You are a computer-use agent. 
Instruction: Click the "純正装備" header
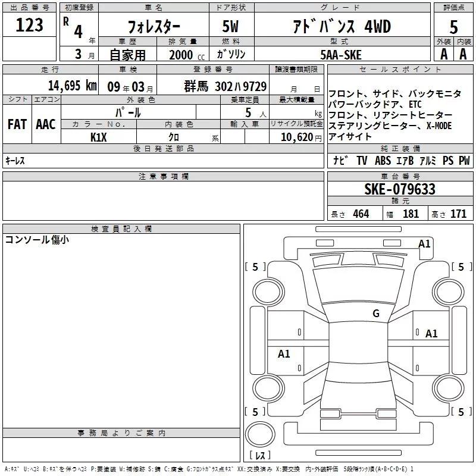pos(400,149)
